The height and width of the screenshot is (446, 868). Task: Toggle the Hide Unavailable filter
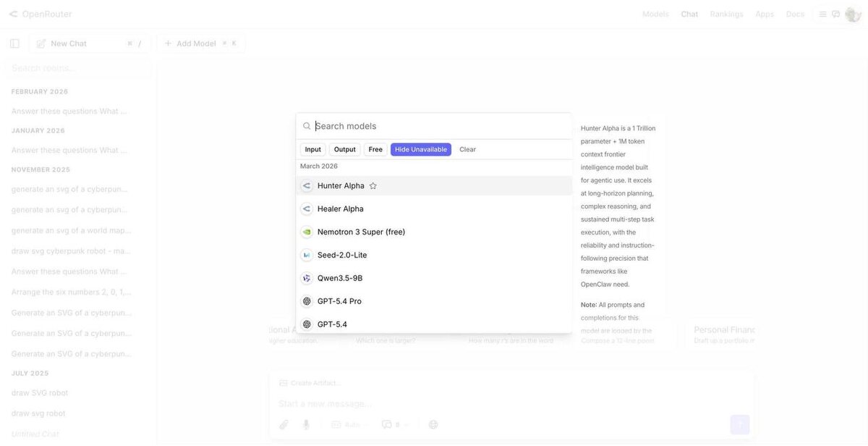[421, 150]
